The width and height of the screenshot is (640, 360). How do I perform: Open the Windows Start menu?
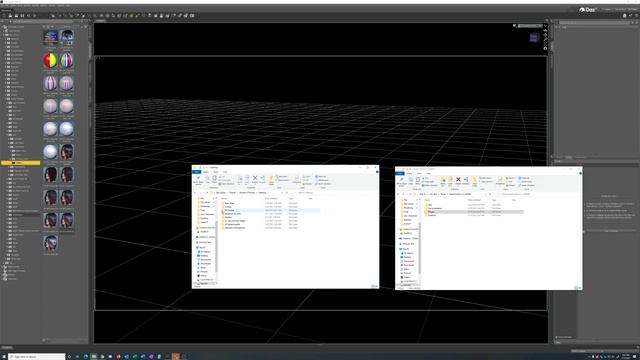tap(4, 356)
